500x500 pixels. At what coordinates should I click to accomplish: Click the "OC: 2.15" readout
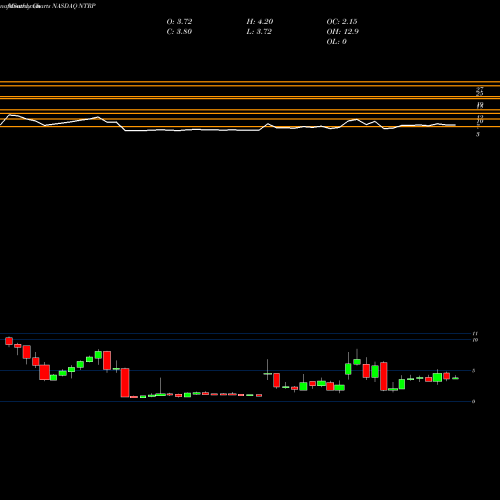tap(342, 22)
